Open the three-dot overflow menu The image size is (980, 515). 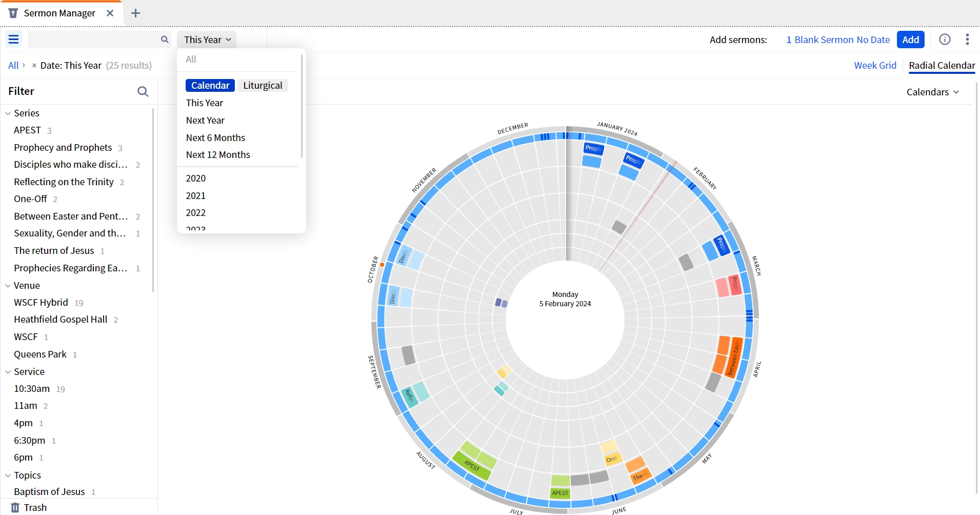(967, 39)
